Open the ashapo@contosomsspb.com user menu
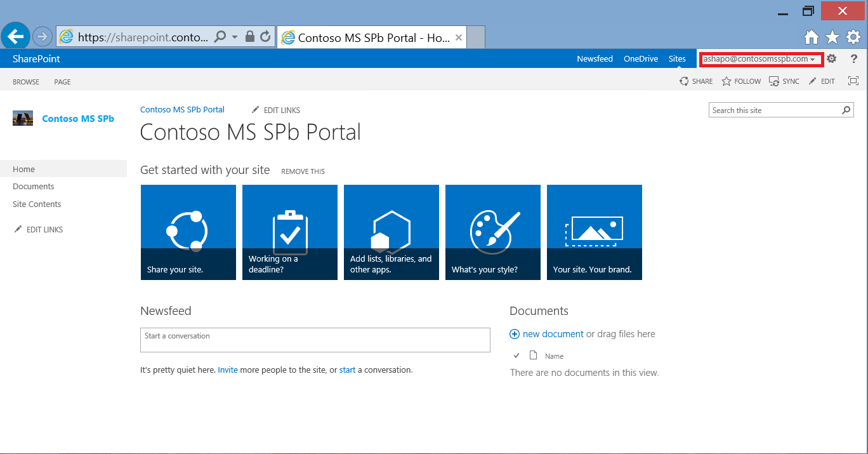Screen dimensions: 868x454 point(759,59)
